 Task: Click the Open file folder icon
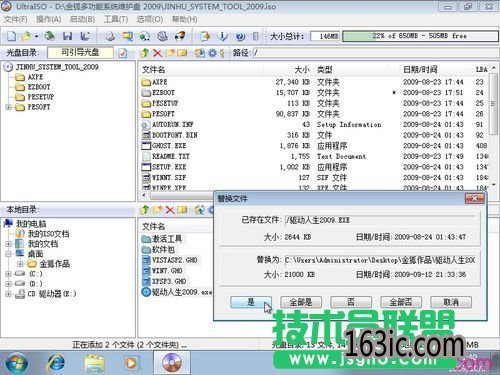26,36
